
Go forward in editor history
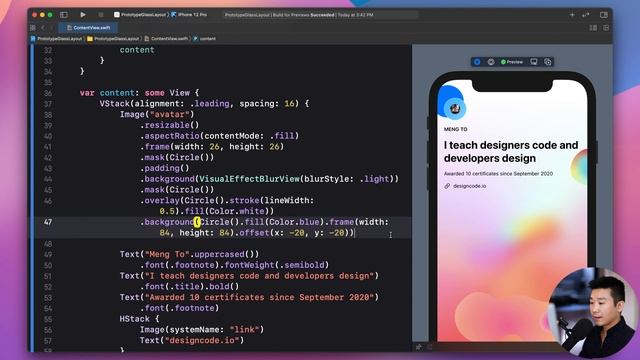pyautogui.click(x=51, y=28)
